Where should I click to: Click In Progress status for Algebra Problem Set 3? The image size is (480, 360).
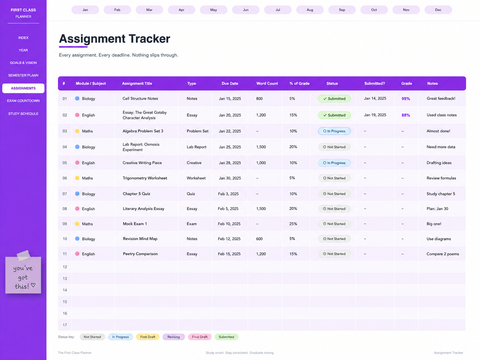334,131
